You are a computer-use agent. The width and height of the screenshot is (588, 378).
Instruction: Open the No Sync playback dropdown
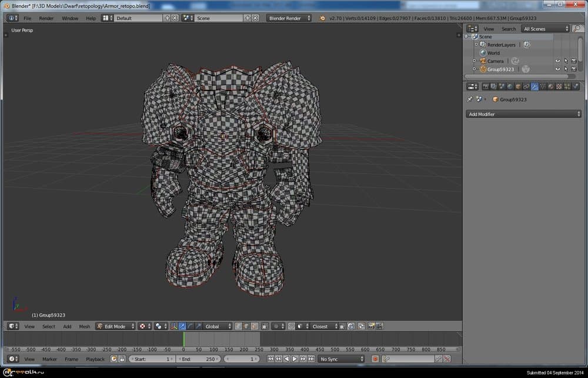(x=341, y=359)
